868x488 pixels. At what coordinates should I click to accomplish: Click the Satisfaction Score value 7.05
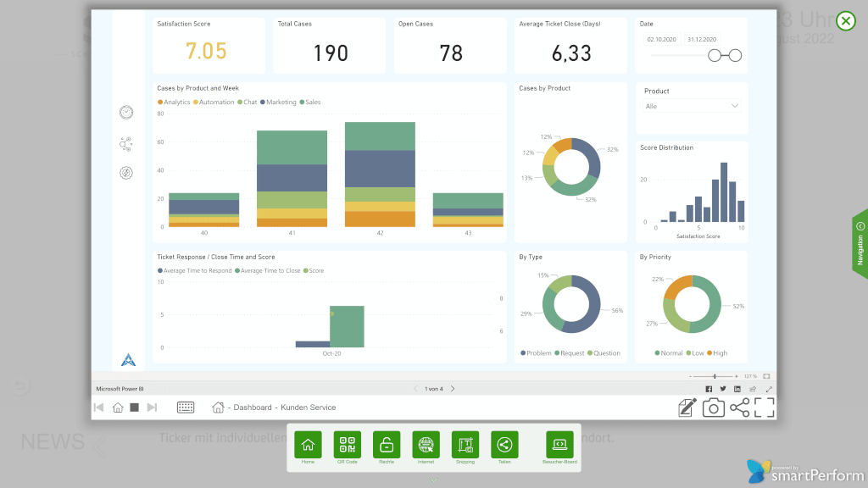pos(206,52)
